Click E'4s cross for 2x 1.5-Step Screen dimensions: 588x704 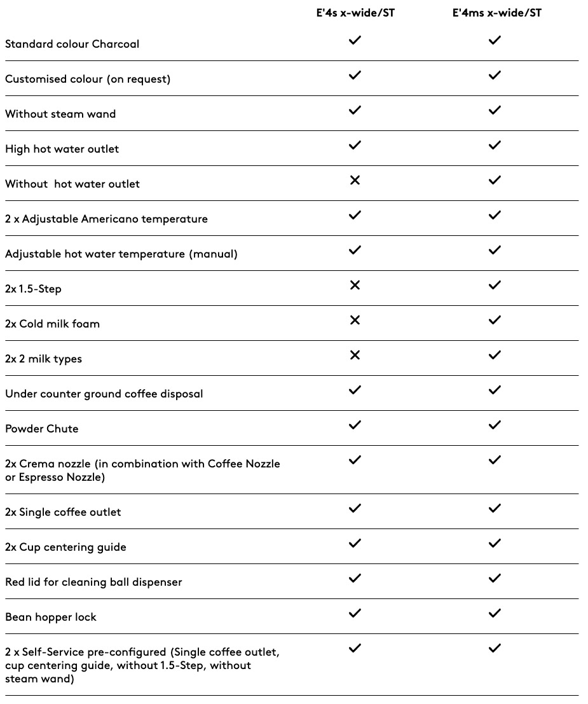point(355,286)
